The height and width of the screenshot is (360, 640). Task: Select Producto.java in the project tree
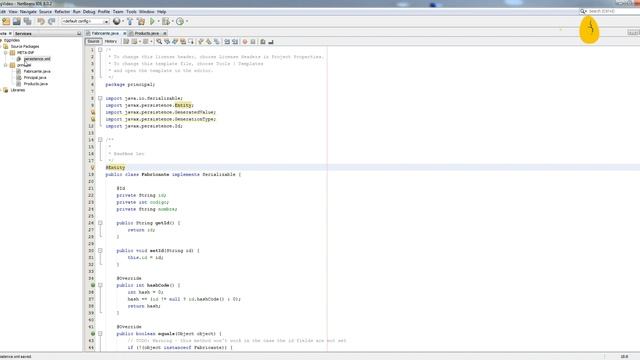point(36,84)
